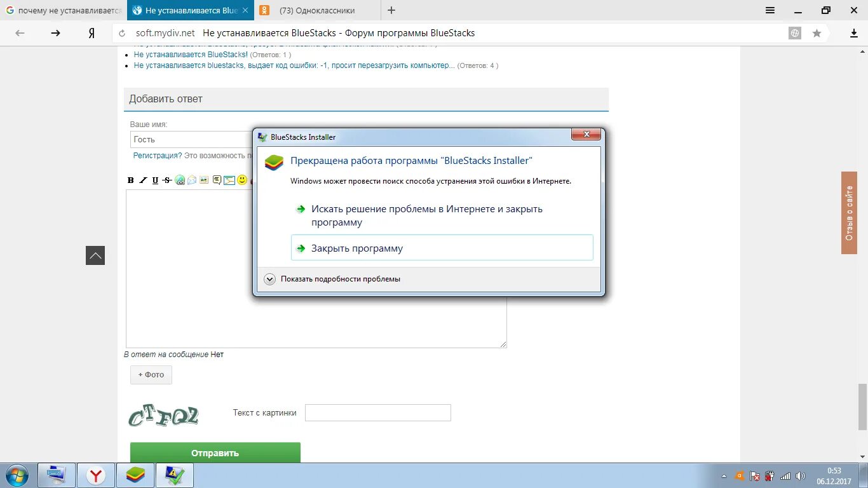The image size is (868, 488).
Task: Click the volume speaker tray icon
Action: tap(801, 476)
